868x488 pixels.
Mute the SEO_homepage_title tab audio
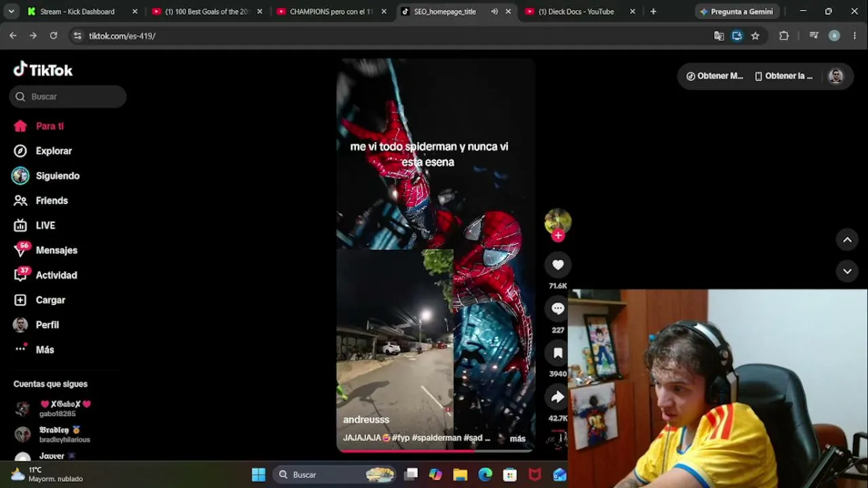click(494, 12)
